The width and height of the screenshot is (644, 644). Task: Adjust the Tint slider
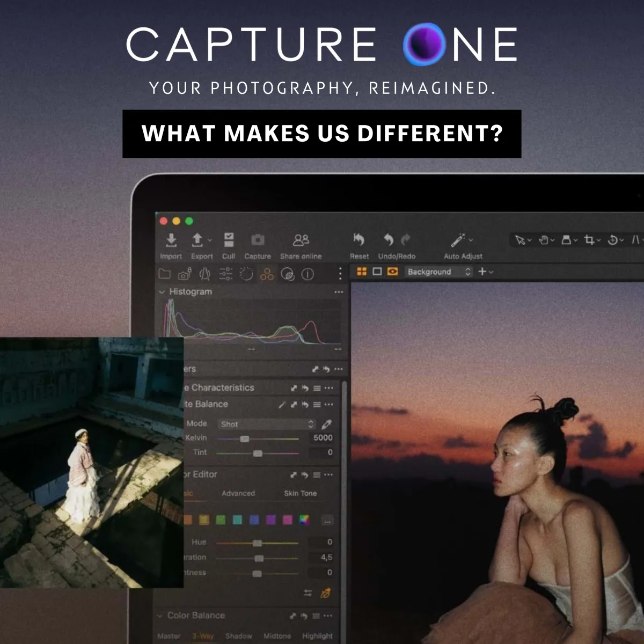point(258,453)
